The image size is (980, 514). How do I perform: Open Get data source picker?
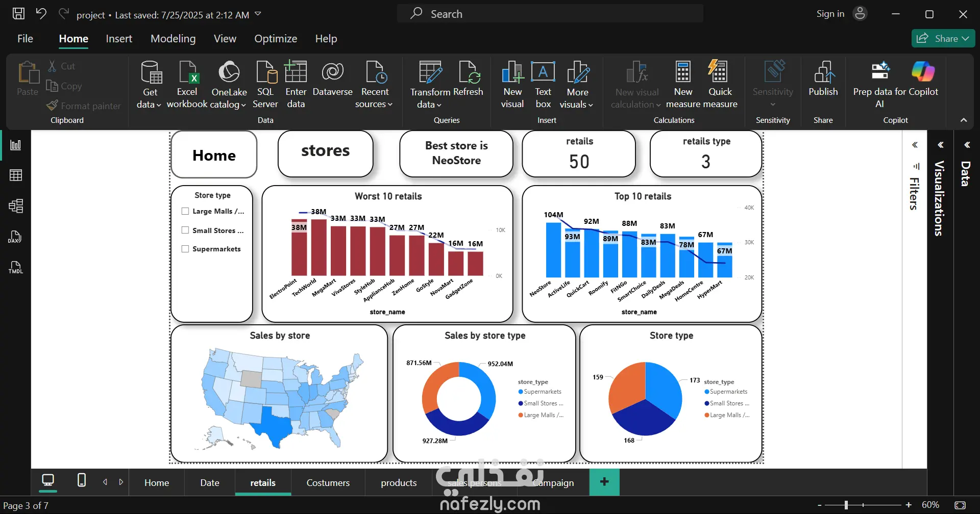150,85
